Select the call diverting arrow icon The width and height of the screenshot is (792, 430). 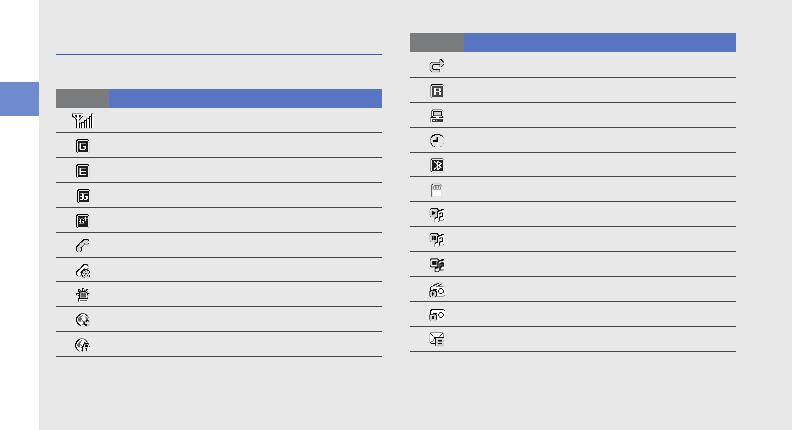click(x=437, y=65)
